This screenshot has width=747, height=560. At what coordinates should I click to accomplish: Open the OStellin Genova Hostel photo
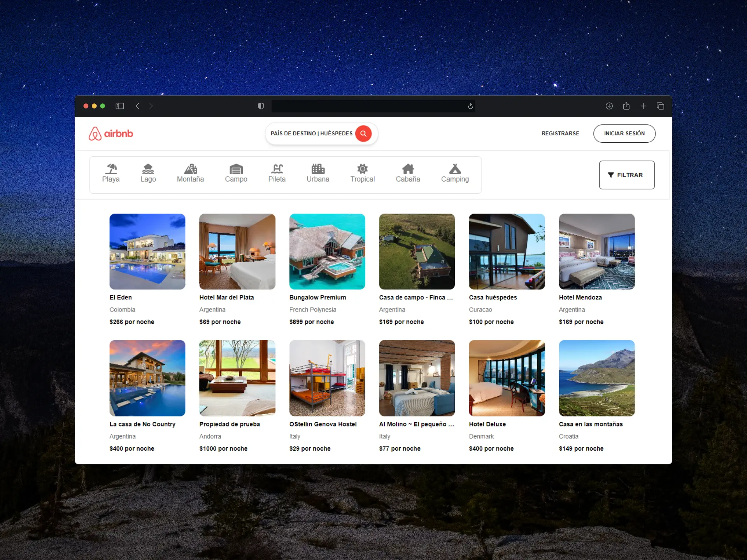[x=327, y=378]
